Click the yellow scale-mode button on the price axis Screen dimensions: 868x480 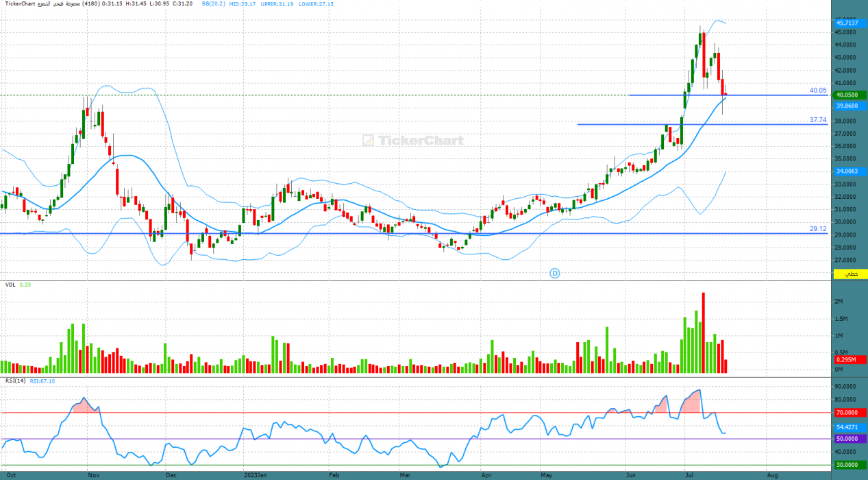click(x=850, y=274)
